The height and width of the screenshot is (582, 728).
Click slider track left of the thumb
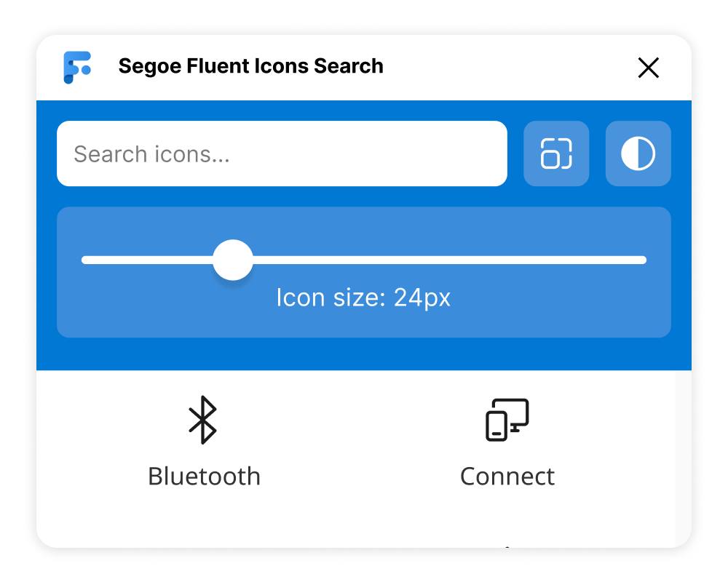[x=147, y=260]
